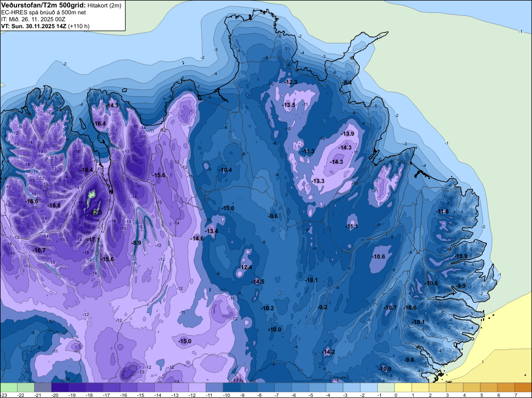532x398 pixels.
Task: Click the -10.4 temperature label
Action: [x=225, y=170]
